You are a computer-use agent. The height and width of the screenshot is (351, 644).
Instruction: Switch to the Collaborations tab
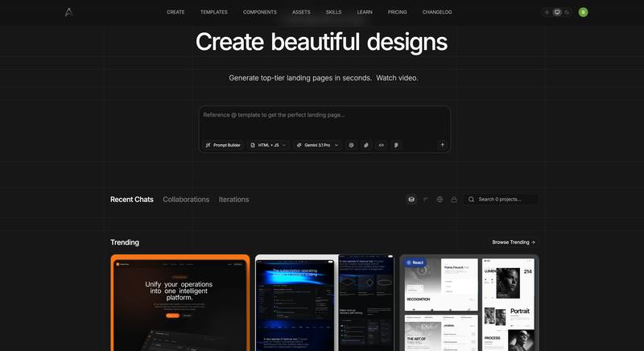tap(186, 200)
